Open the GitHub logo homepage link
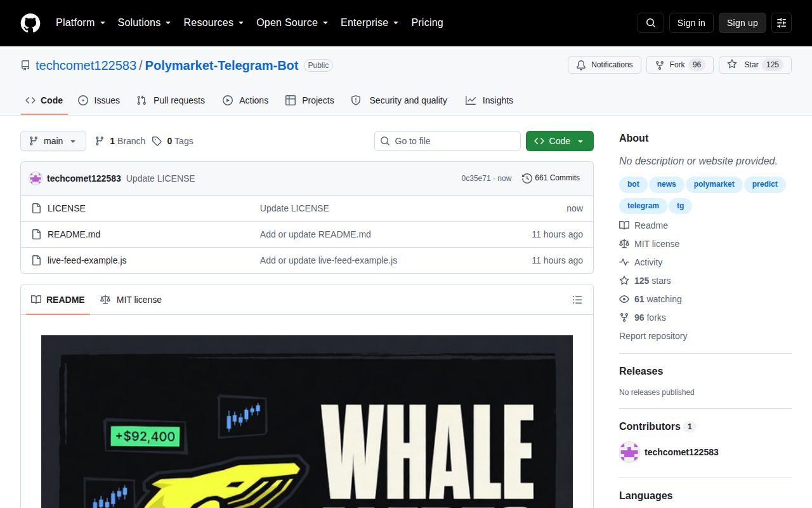 (x=30, y=23)
